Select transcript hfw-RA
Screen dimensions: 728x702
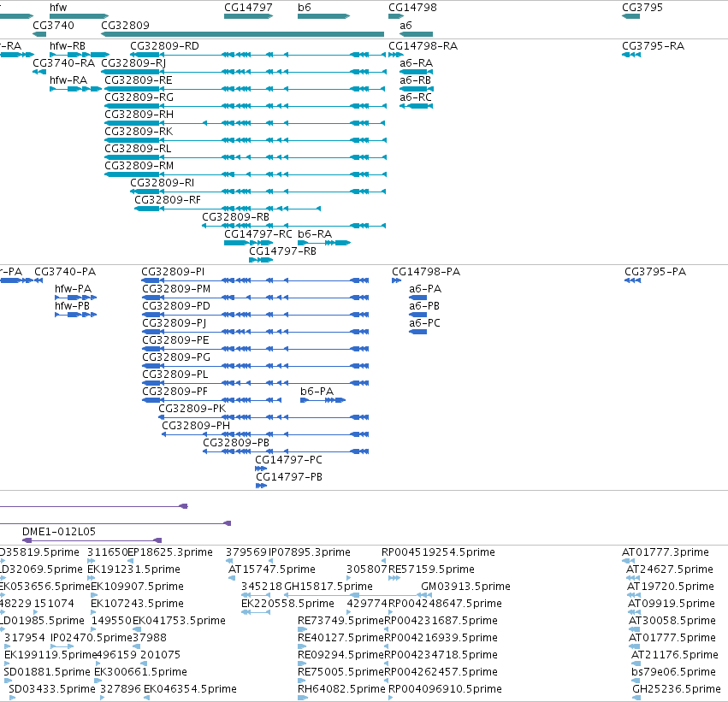click(x=68, y=80)
